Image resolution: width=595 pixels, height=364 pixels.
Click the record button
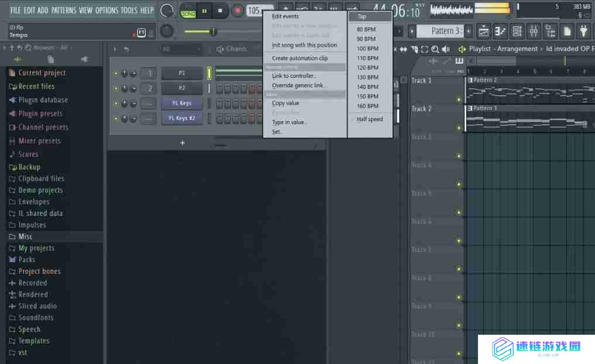238,11
